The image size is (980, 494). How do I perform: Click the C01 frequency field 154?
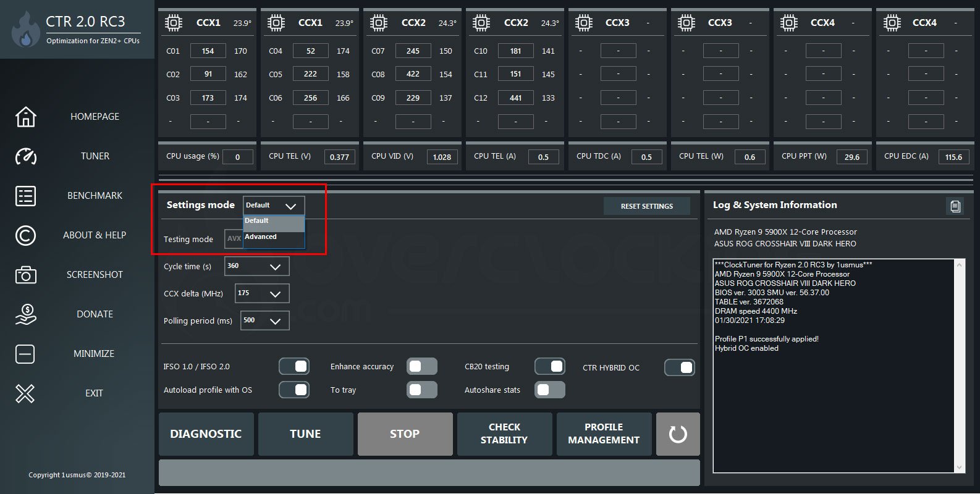click(x=208, y=51)
